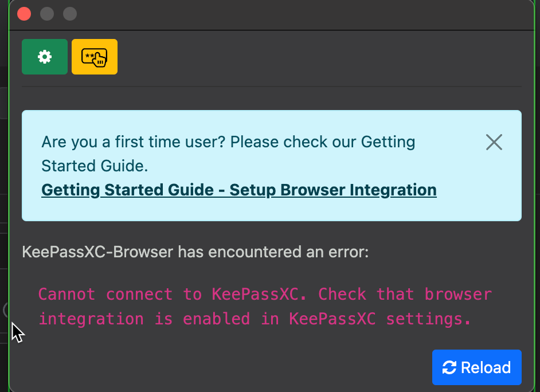Click the red traffic light window button

tap(24, 13)
